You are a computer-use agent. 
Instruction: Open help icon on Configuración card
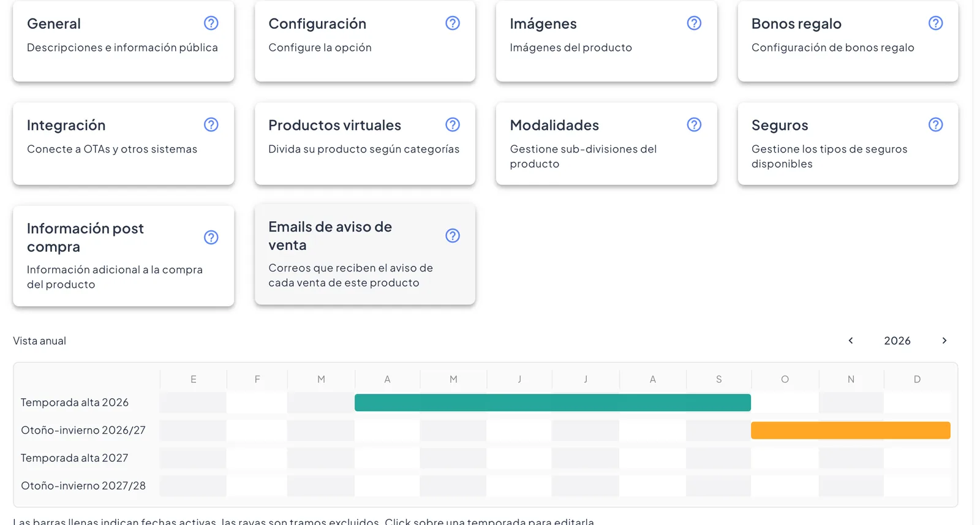point(453,23)
